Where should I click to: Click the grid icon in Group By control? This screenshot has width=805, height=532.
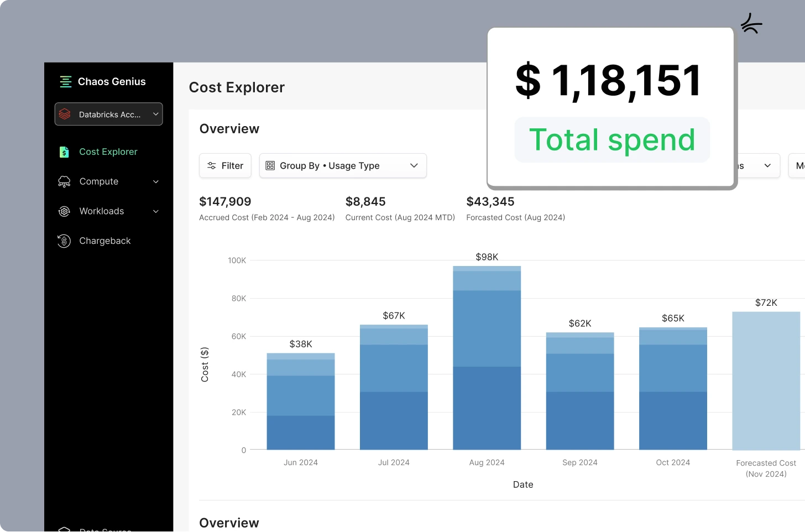point(269,165)
